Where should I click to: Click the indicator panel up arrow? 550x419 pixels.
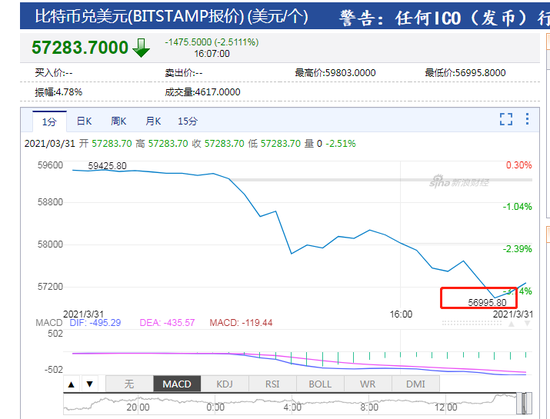pyautogui.click(x=71, y=384)
